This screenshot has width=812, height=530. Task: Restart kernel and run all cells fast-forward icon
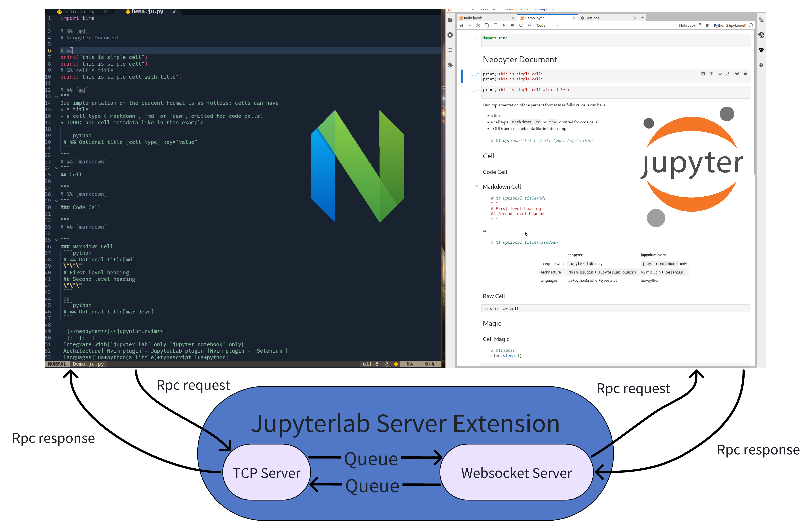(529, 25)
